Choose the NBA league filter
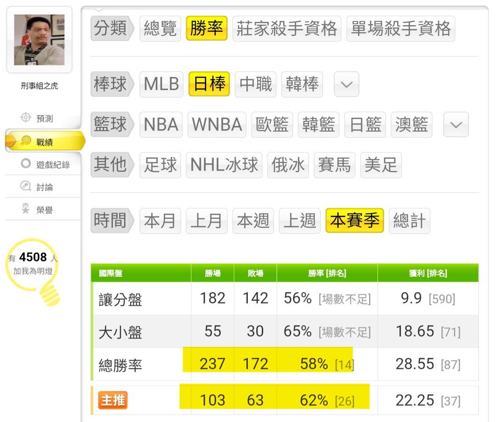Viewport: 504px width, 422px height. [161, 125]
